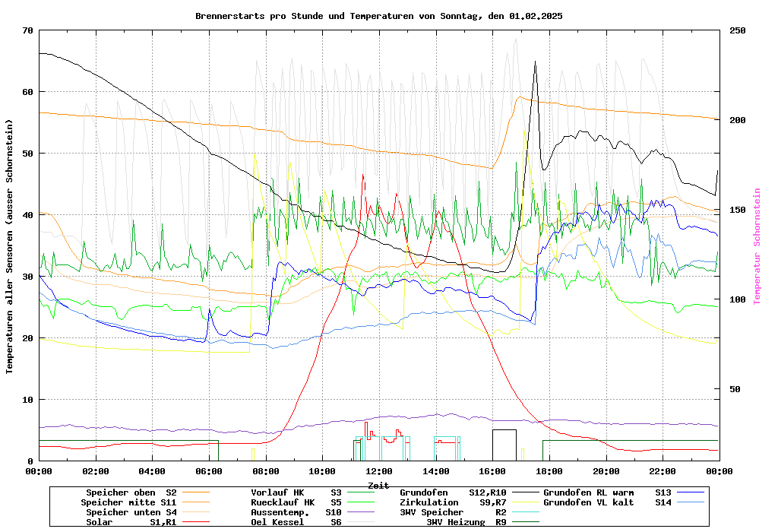Click the 18:00 tick on the time axis
The width and height of the screenshot is (778, 532).
[x=549, y=471]
